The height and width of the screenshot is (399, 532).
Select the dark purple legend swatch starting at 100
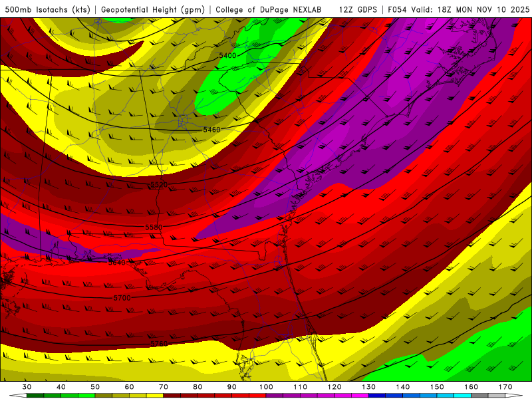275,396
